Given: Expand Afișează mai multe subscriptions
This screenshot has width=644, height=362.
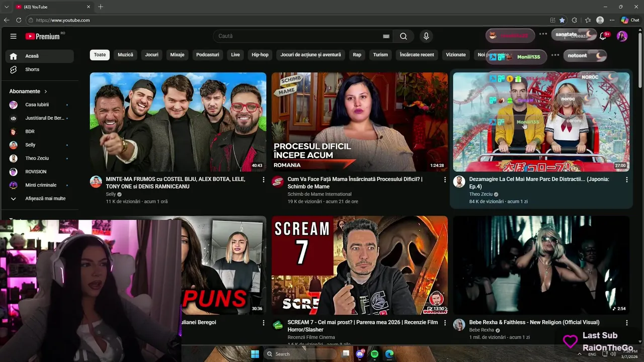Looking at the screenshot, I should pos(40,199).
